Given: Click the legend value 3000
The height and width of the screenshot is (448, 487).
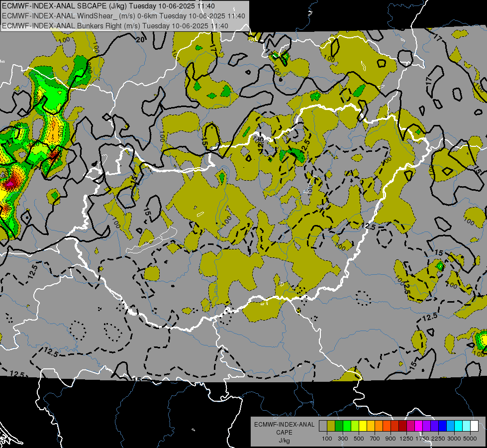Looking at the screenshot, I should coord(454,439).
